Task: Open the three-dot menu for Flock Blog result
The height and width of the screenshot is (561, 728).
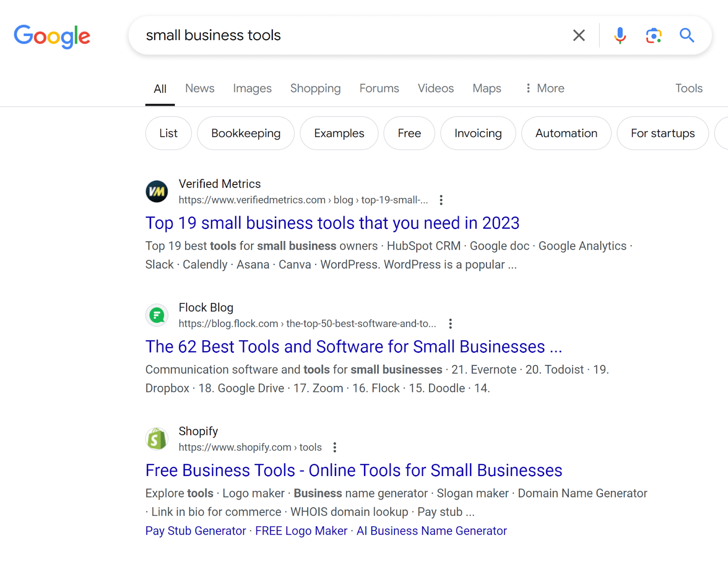Action: pos(450,324)
